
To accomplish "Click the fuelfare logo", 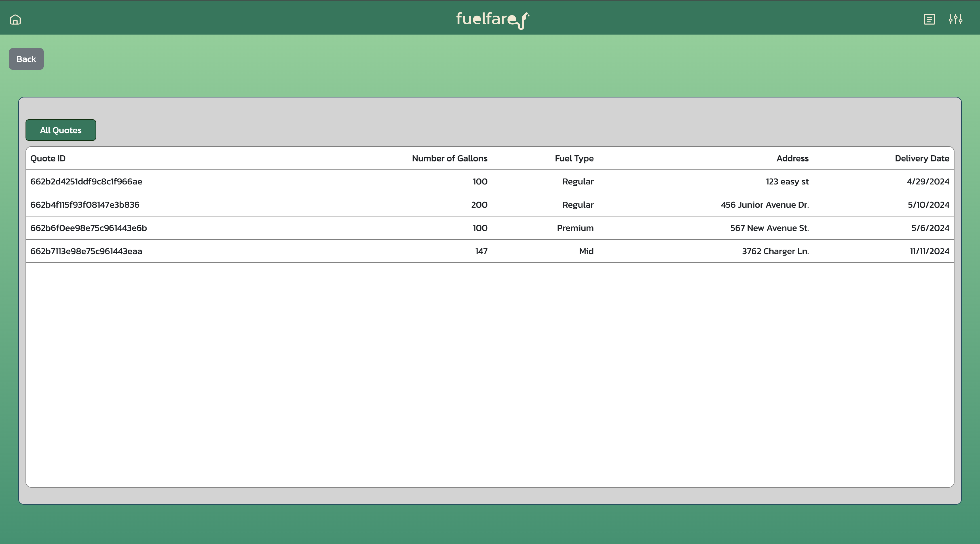I will point(492,19).
